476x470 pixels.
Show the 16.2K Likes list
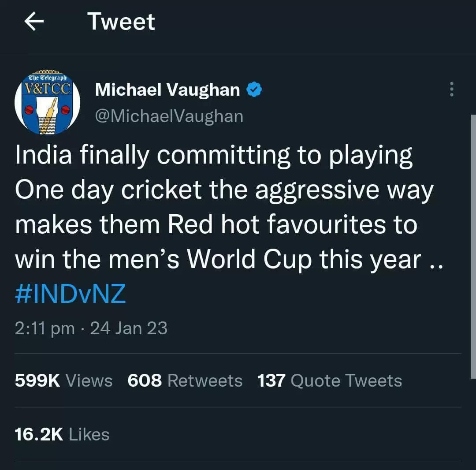click(62, 434)
